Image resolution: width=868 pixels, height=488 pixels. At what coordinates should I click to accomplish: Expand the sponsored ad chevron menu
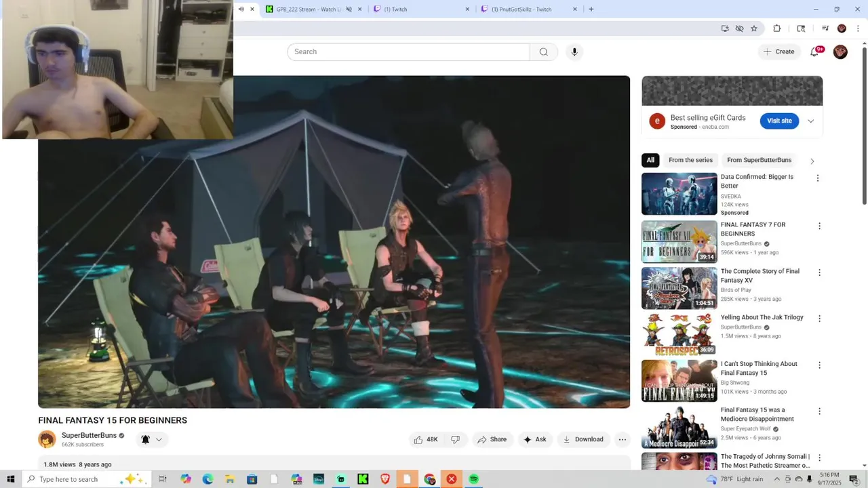[810, 121]
